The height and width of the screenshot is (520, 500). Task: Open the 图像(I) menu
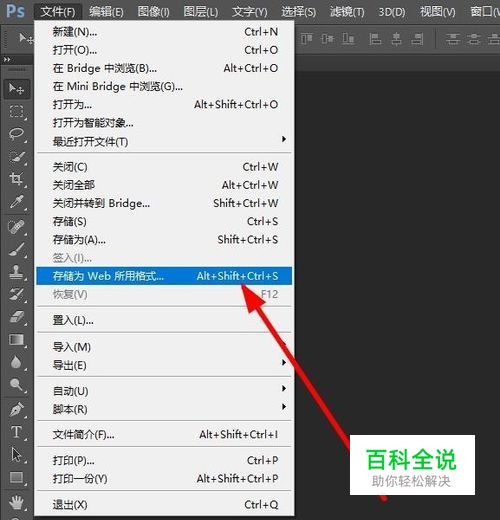coord(154,12)
